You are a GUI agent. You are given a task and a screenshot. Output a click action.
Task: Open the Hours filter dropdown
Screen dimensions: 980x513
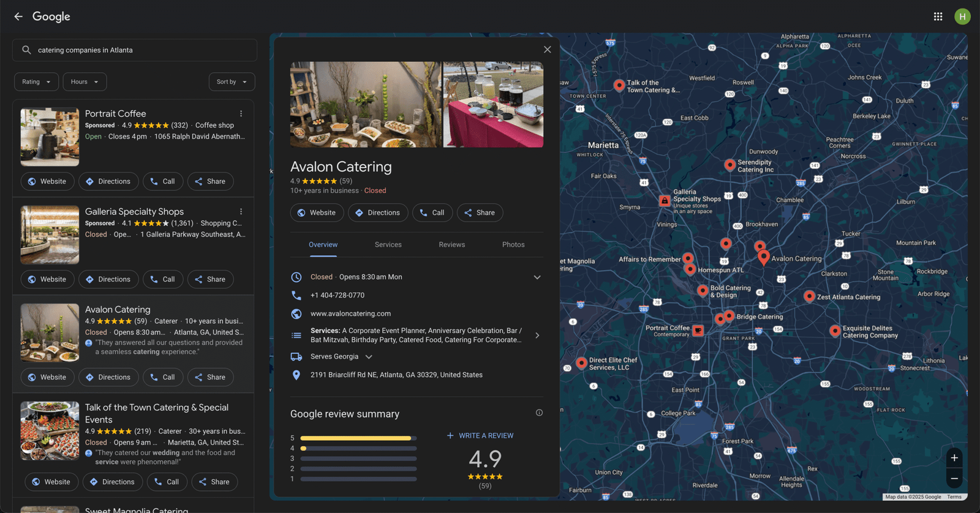coord(85,82)
